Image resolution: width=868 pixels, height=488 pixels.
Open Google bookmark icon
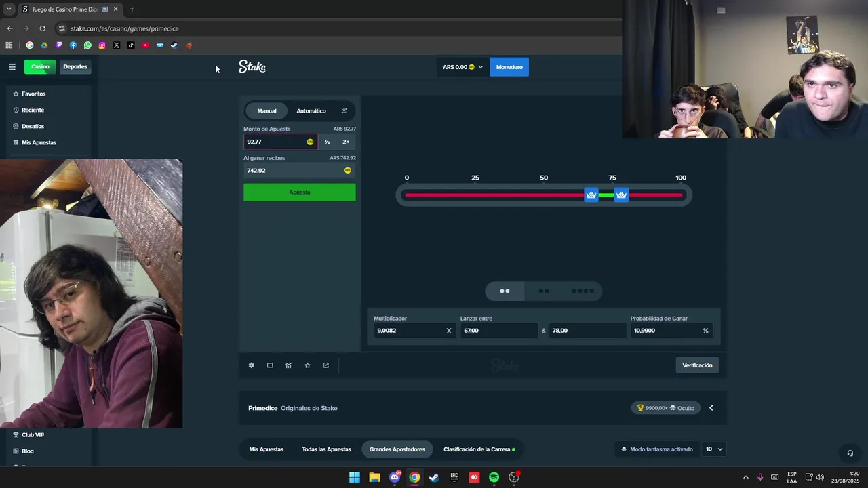tap(30, 45)
